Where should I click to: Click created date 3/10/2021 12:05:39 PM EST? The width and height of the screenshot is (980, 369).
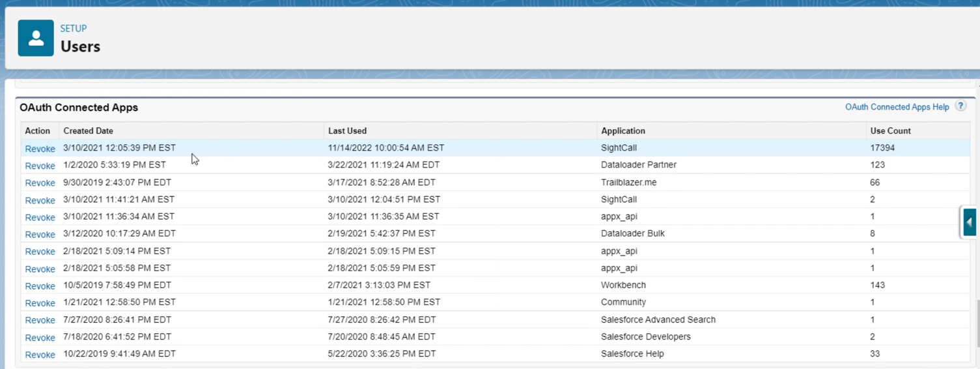tap(119, 148)
